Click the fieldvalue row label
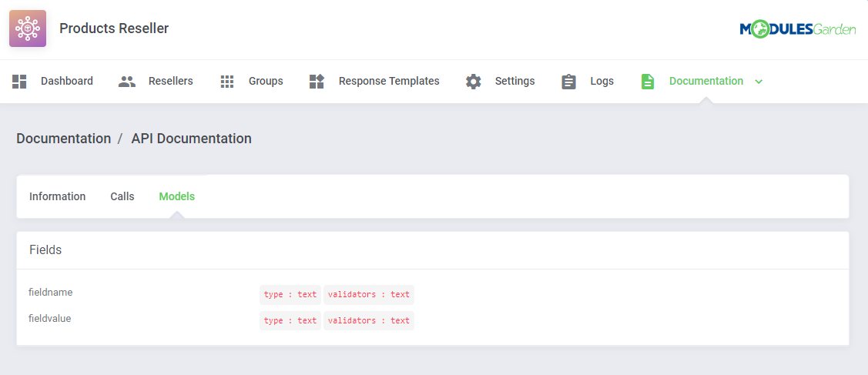 tap(50, 319)
